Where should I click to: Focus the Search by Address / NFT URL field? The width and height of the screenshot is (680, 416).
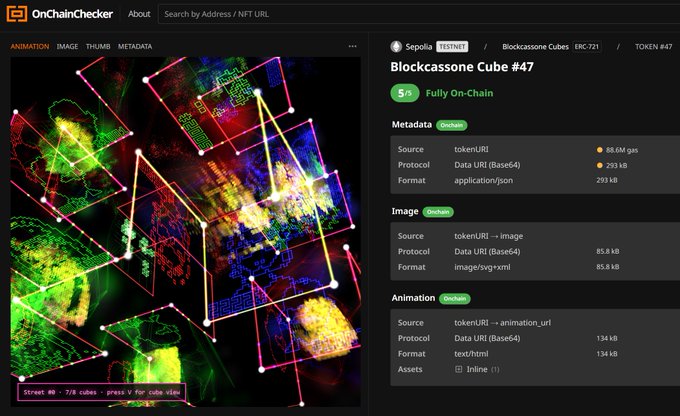click(419, 14)
